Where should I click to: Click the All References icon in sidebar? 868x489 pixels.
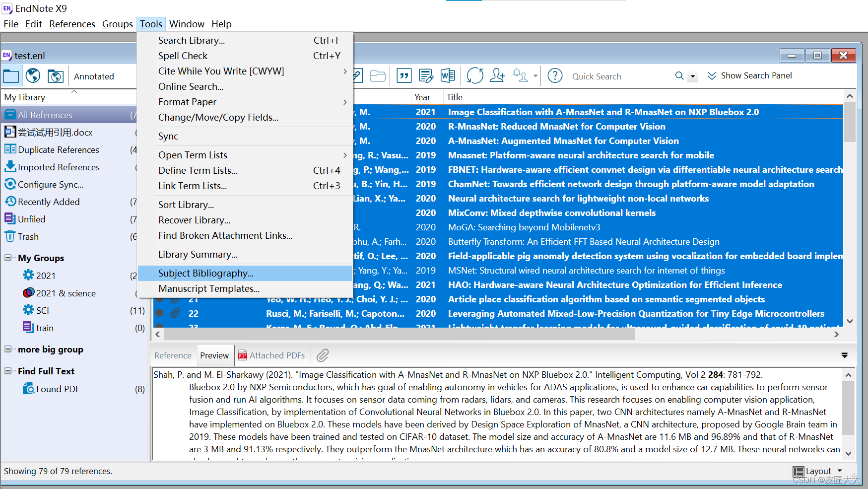(x=10, y=115)
